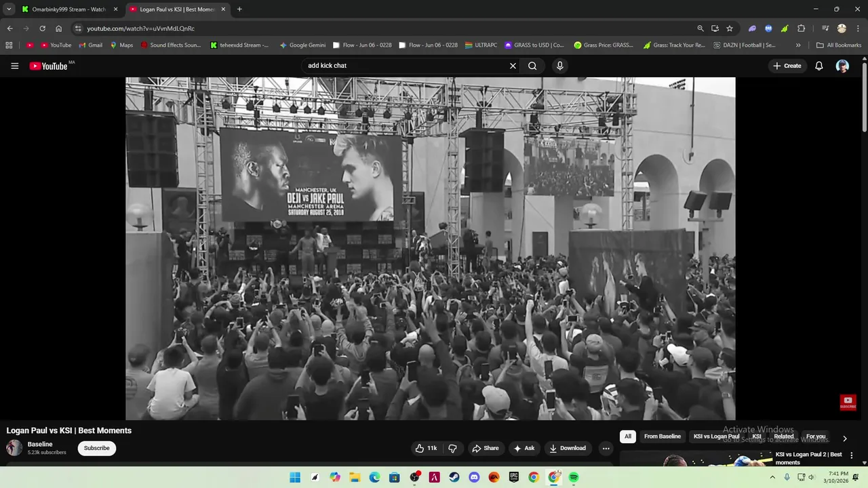
Task: Open the GRASS to USD bookmark
Action: point(534,45)
